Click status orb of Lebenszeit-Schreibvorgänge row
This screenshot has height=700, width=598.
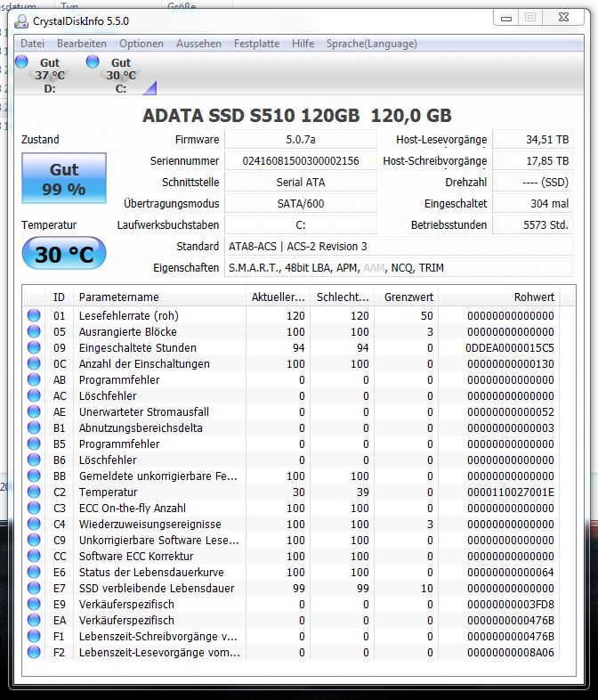[34, 636]
